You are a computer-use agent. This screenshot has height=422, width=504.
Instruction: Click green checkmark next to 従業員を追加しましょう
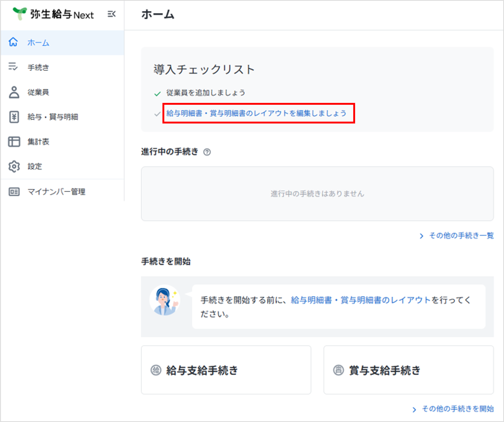(x=157, y=94)
